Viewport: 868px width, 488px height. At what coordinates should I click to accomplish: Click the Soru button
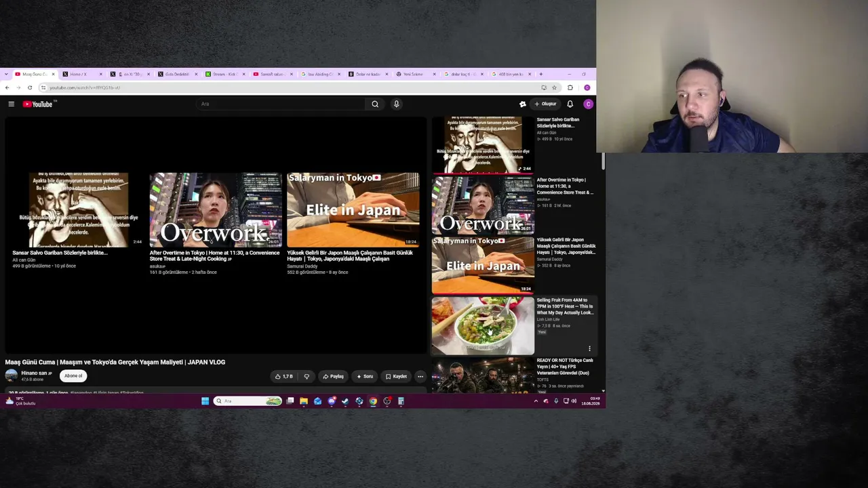pyautogui.click(x=365, y=376)
